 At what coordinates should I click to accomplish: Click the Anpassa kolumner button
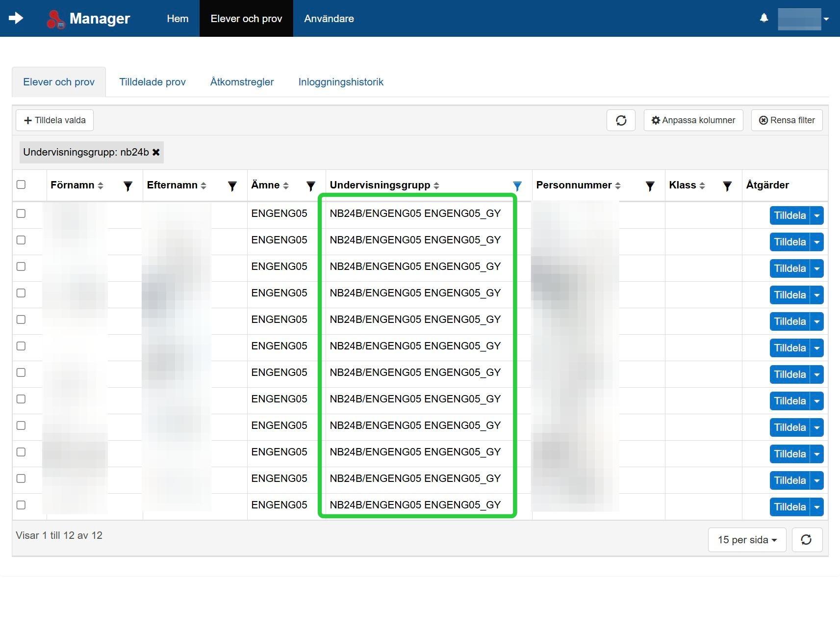pos(693,120)
